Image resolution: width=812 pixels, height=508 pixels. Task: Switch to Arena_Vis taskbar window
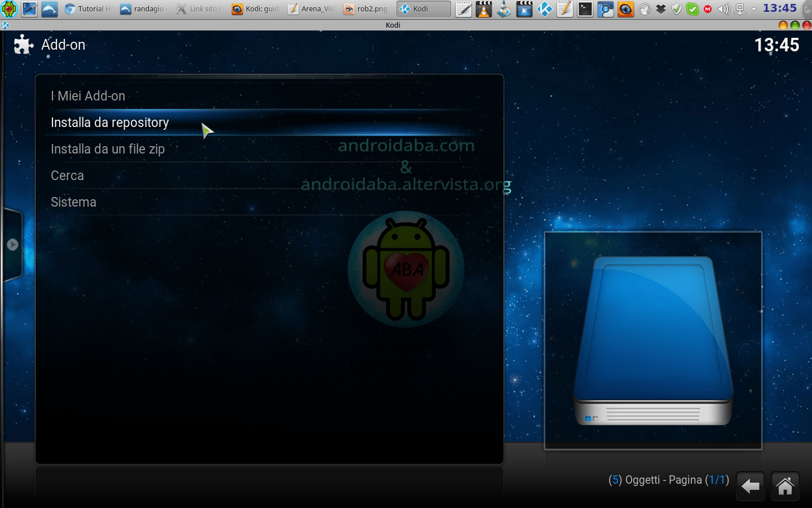point(311,8)
